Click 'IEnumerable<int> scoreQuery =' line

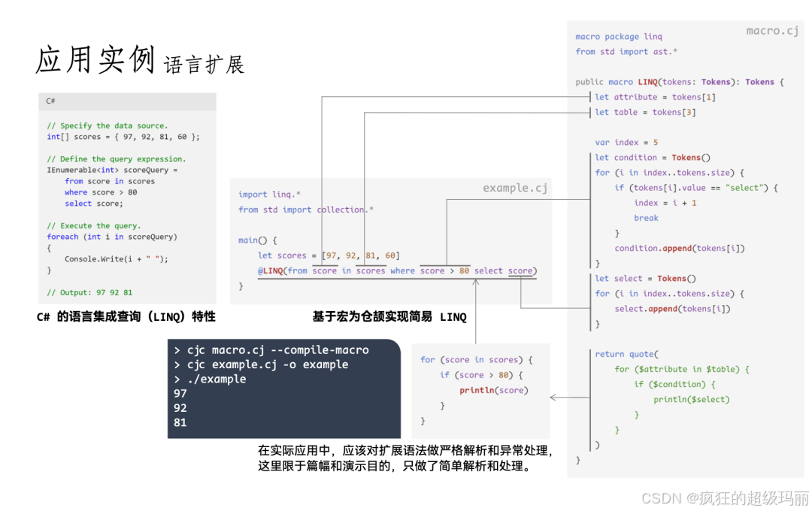[112, 170]
